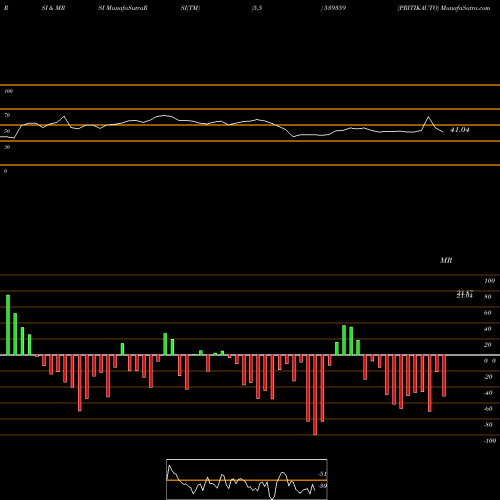This screenshot has width=500, height=500.
Task: Click the mini chart thumbnail at bottom
Action: (247, 479)
